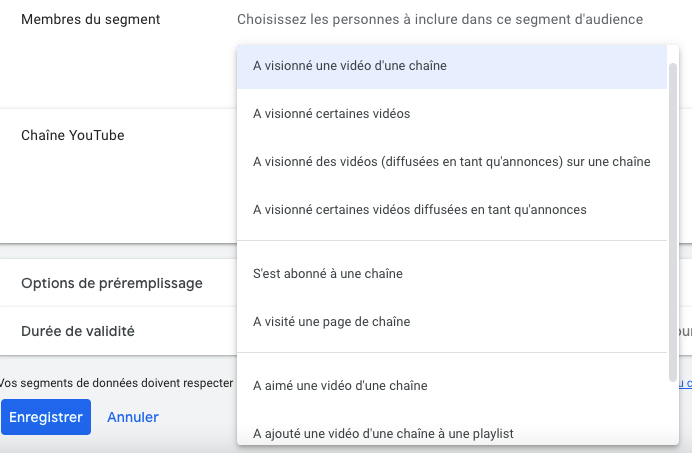The width and height of the screenshot is (692, 453).
Task: Choose "S'est abonné à une chaîne"
Action: pyautogui.click(x=328, y=273)
